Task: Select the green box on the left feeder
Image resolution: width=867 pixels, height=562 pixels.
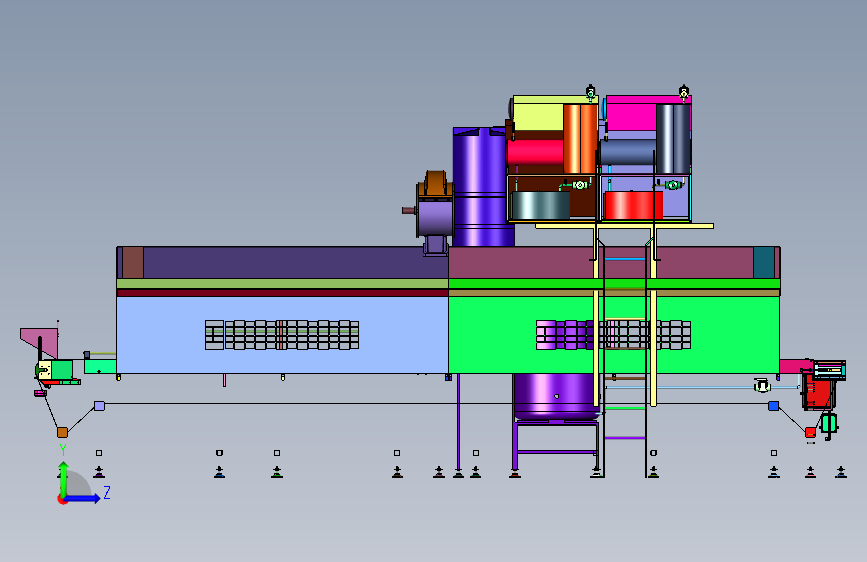Action: click(61, 369)
